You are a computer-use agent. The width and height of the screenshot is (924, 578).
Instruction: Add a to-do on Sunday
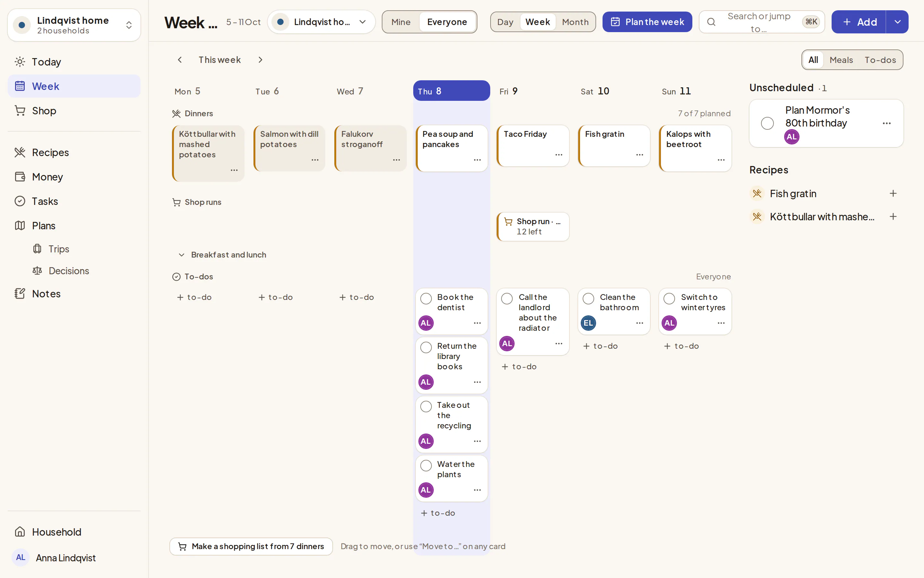click(681, 346)
